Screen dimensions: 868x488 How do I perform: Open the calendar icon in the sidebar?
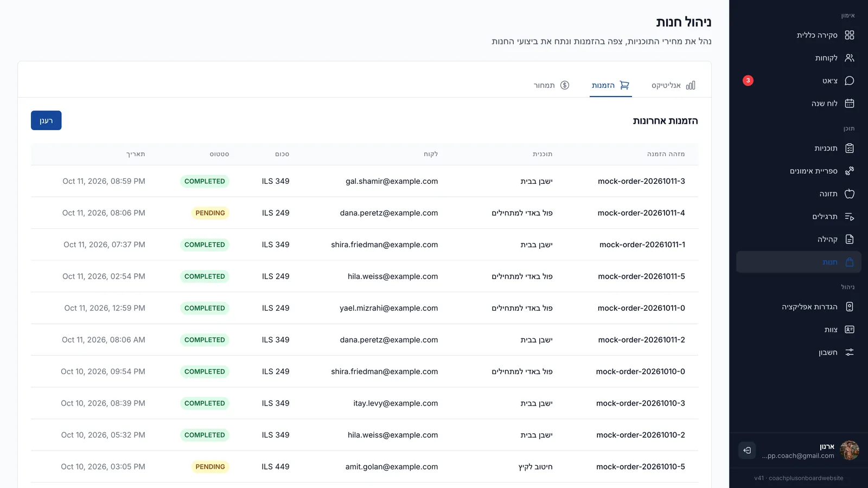[x=850, y=104]
